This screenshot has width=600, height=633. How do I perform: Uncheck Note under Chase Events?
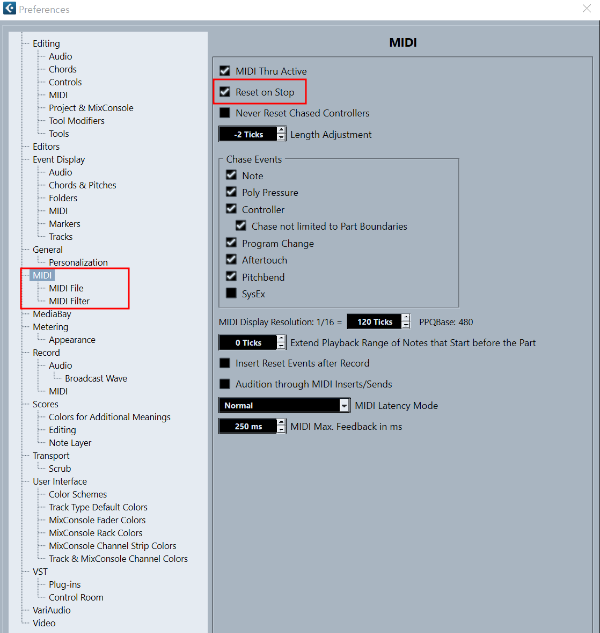point(231,175)
